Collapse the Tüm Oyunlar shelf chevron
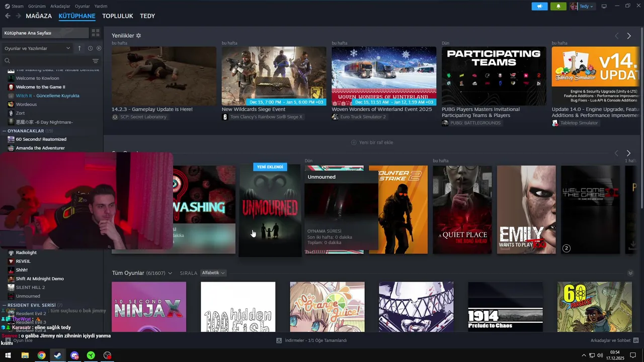The width and height of the screenshot is (644, 362). 630,273
